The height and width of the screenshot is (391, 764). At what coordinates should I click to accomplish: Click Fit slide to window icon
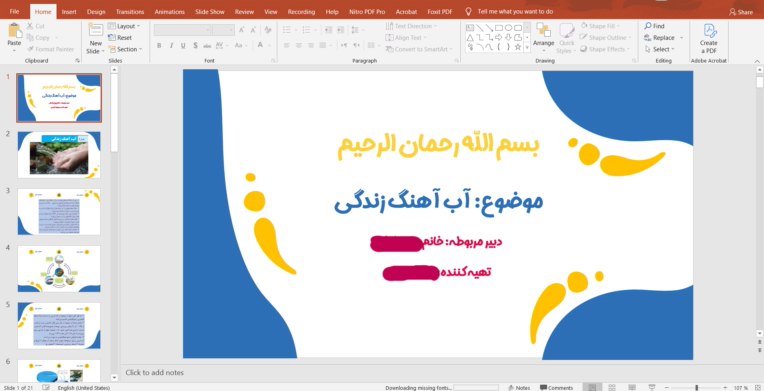(x=758, y=388)
